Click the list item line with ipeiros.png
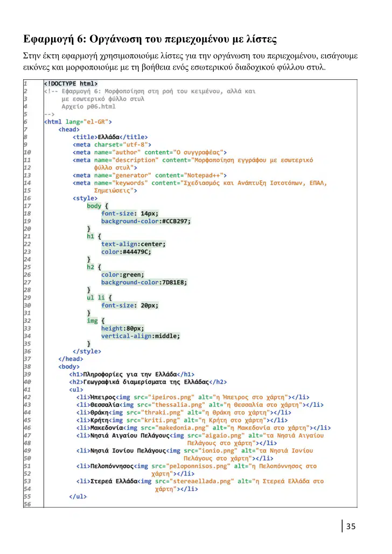This screenshot has height=554, width=392. [193, 398]
